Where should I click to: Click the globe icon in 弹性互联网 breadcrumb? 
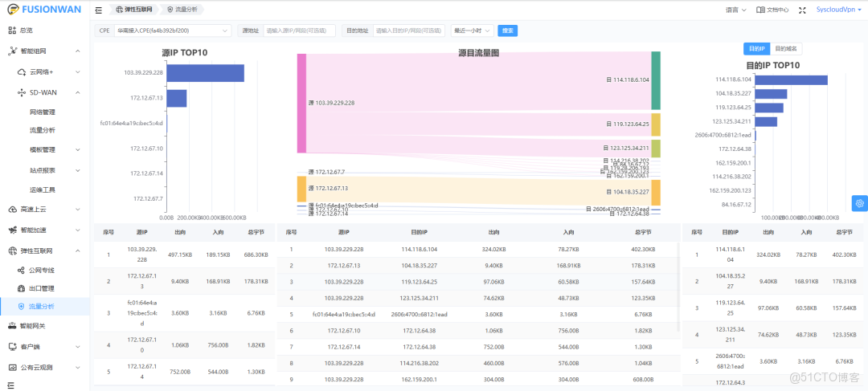pos(120,10)
